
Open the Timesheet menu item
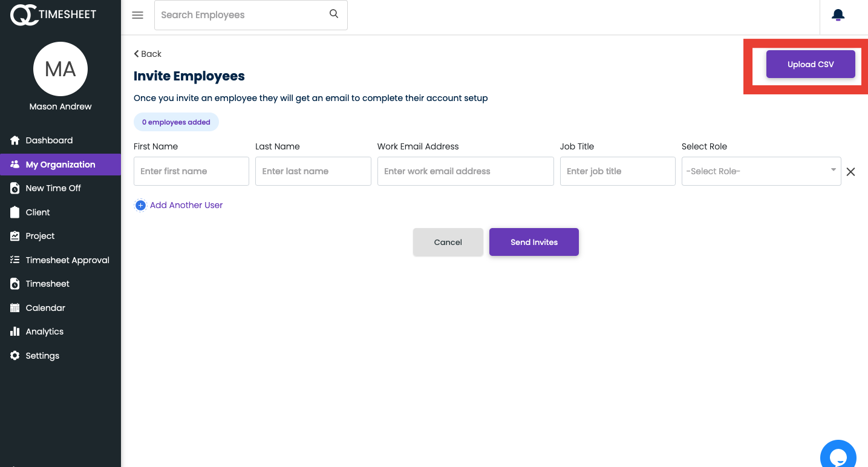(x=14, y=283)
